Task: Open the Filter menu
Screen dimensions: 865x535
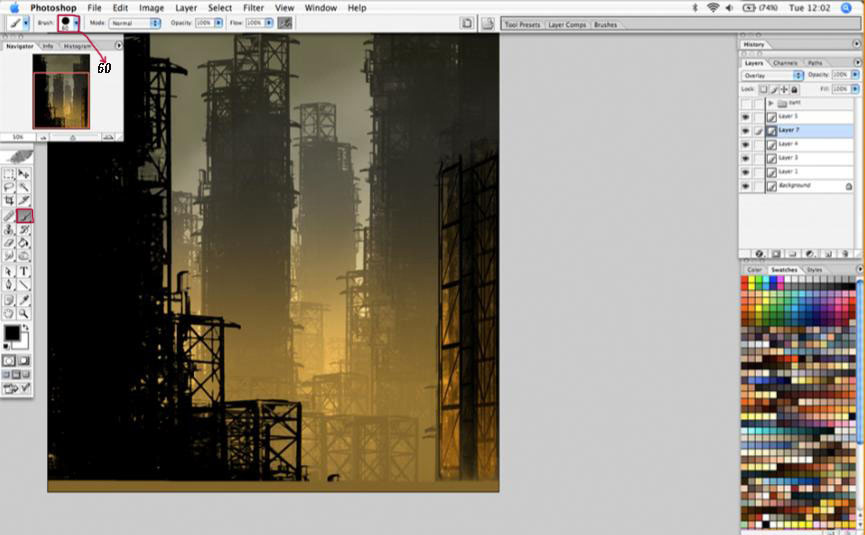Action: tap(253, 8)
